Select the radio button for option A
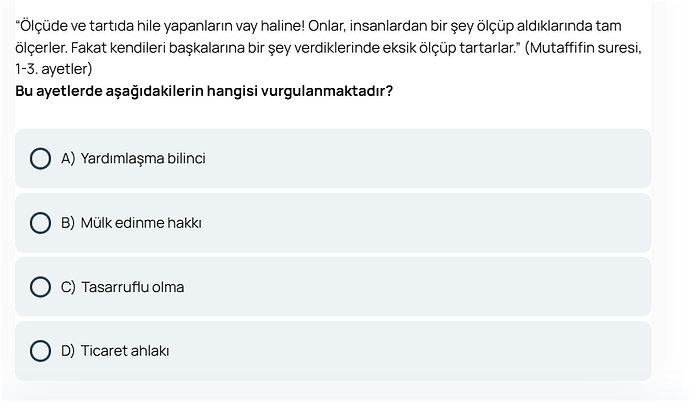The height and width of the screenshot is (402, 690). (x=41, y=159)
